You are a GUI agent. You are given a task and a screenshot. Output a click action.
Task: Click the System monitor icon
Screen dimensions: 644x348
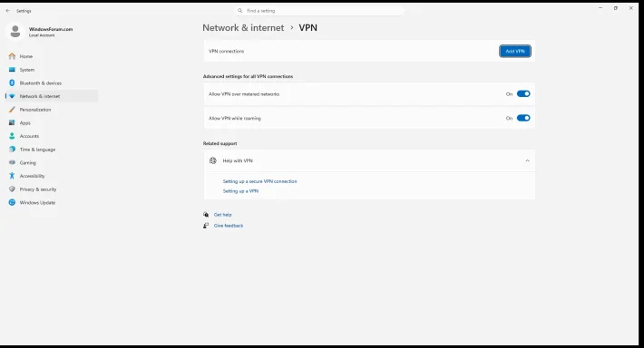click(x=12, y=70)
